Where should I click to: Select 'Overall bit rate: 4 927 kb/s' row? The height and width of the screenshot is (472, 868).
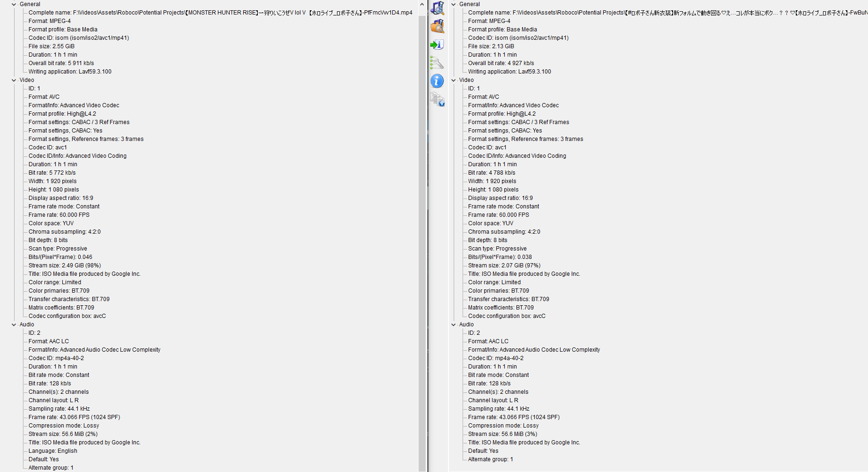tap(501, 63)
